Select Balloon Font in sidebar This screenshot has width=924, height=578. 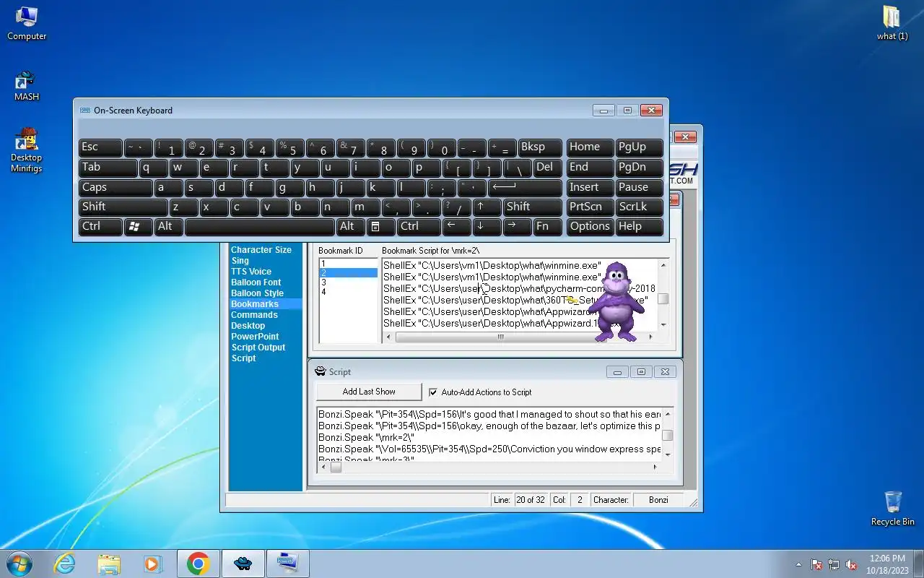pyautogui.click(x=256, y=282)
